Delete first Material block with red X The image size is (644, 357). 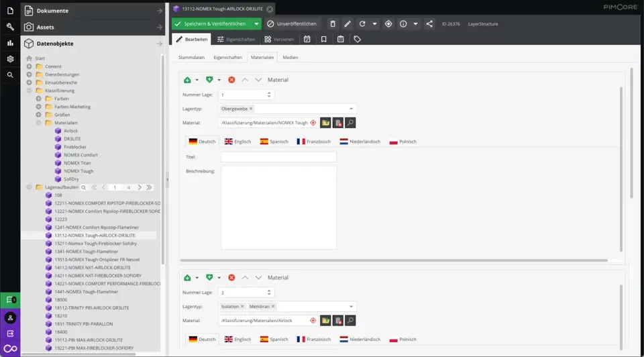point(231,80)
